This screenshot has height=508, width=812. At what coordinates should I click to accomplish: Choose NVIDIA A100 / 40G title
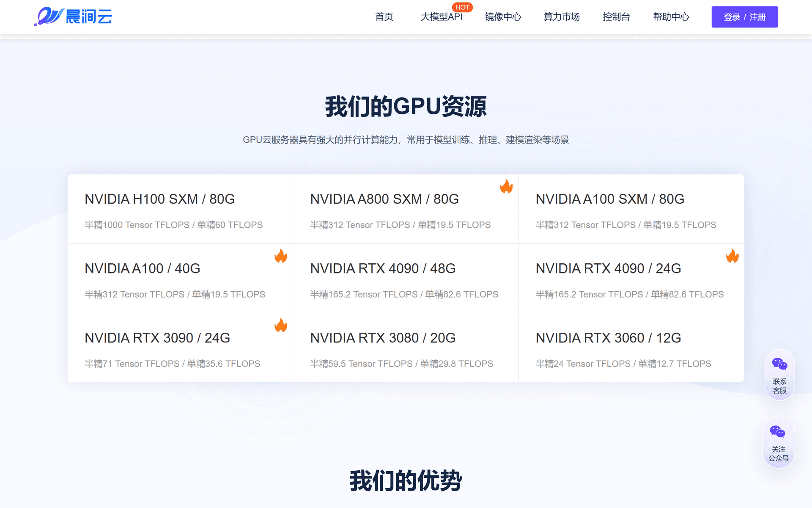click(143, 268)
